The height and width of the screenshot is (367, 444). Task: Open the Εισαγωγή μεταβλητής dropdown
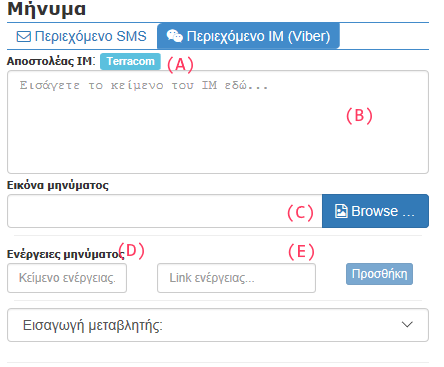coord(218,325)
